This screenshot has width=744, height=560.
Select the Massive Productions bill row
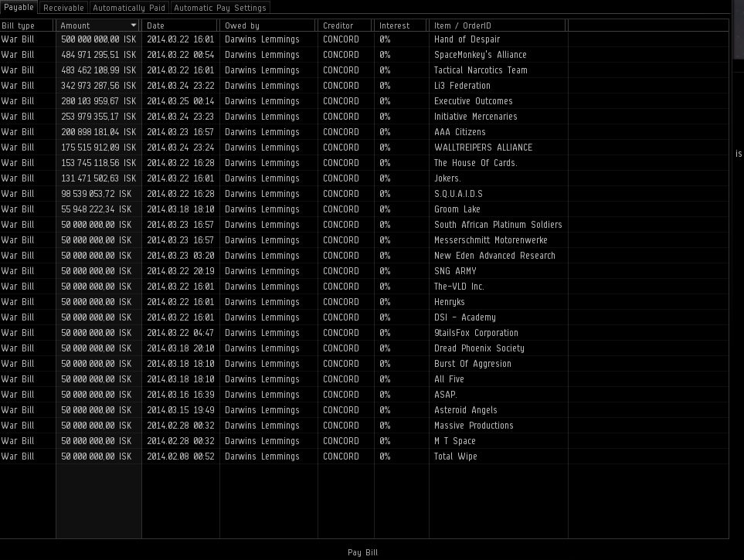[365, 426]
